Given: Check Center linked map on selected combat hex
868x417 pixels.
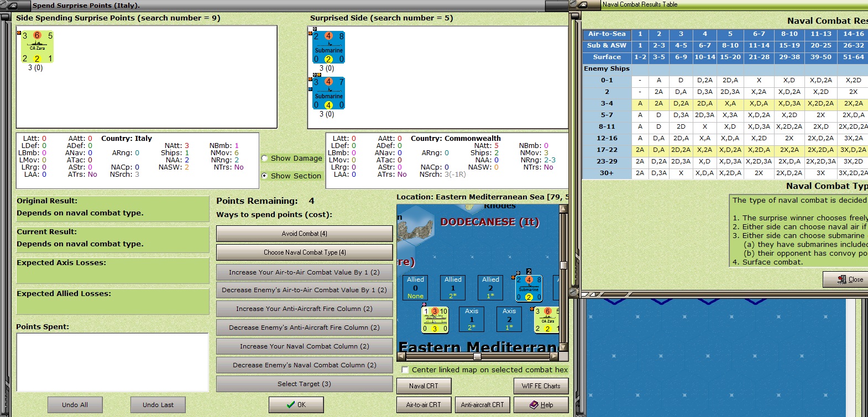Looking at the screenshot, I should 405,370.
